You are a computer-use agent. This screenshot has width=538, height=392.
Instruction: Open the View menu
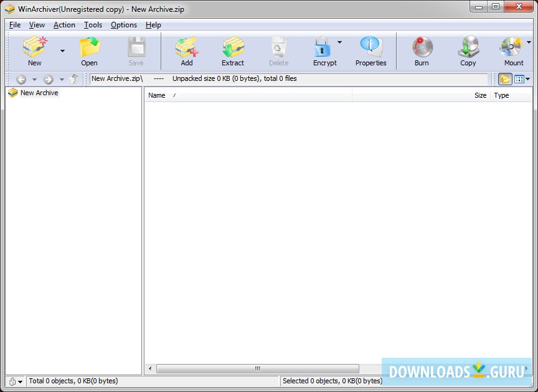pos(37,25)
